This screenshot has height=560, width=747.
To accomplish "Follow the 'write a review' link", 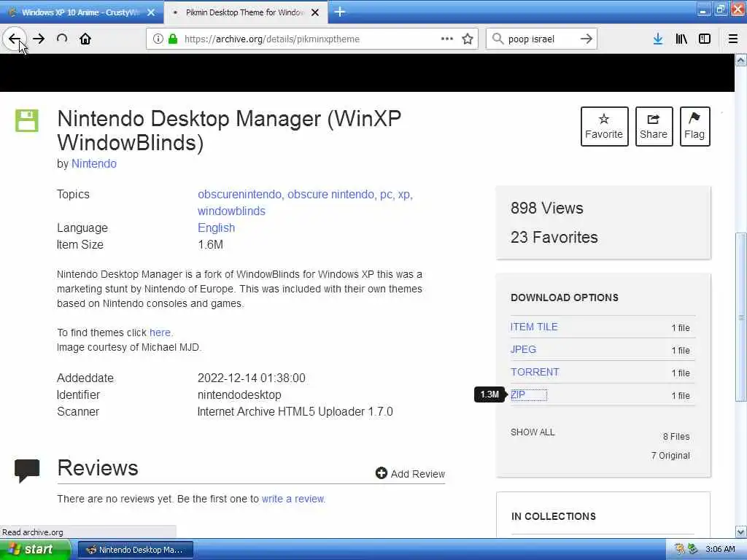I will 293,499.
